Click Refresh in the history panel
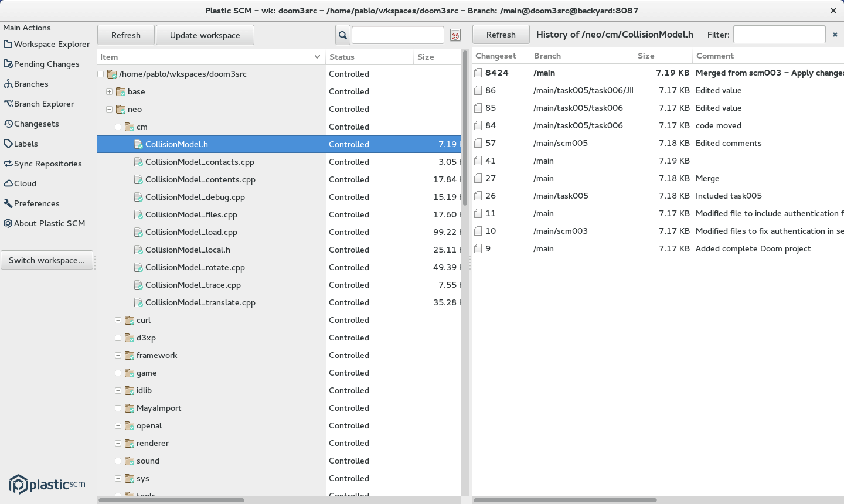Viewport: 844px width, 504px height. [x=501, y=35]
